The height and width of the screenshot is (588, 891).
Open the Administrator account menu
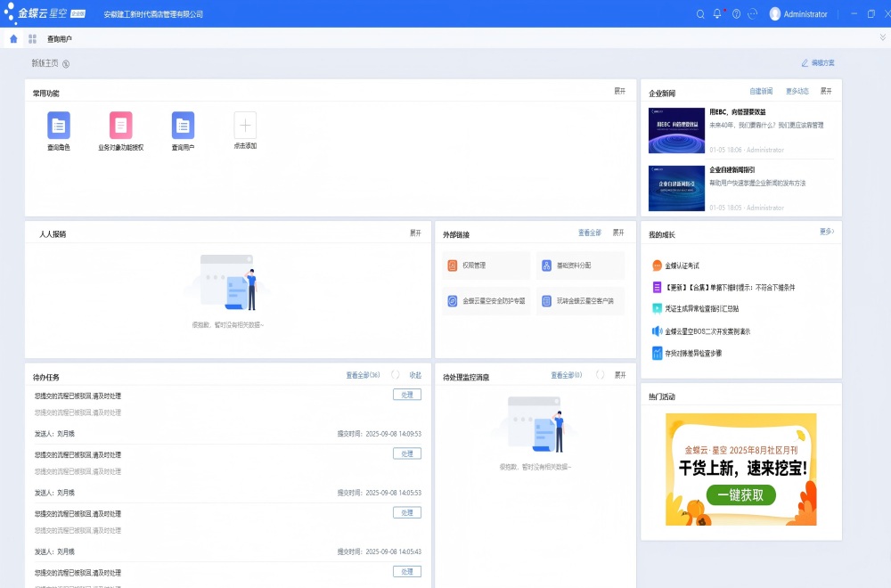click(797, 13)
